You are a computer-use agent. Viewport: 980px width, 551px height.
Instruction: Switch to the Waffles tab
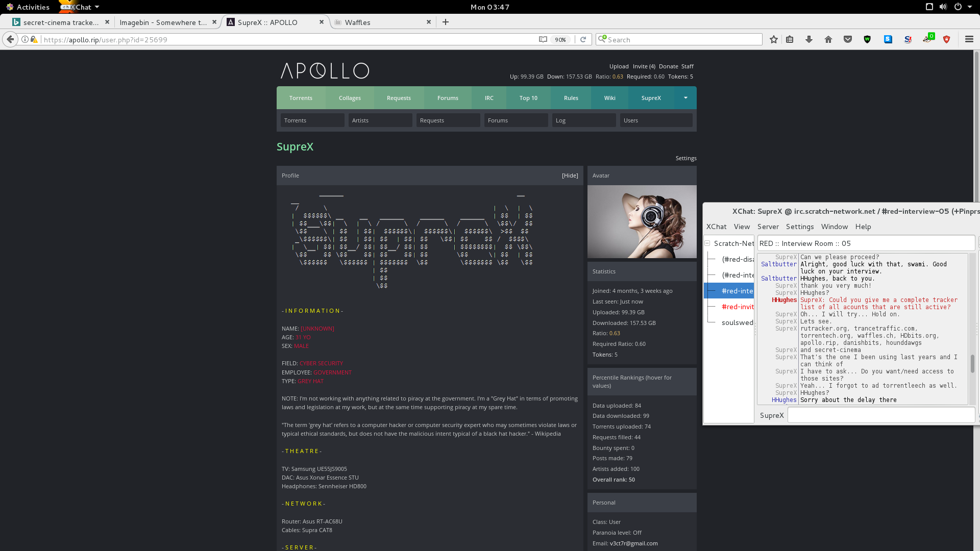coord(379,22)
